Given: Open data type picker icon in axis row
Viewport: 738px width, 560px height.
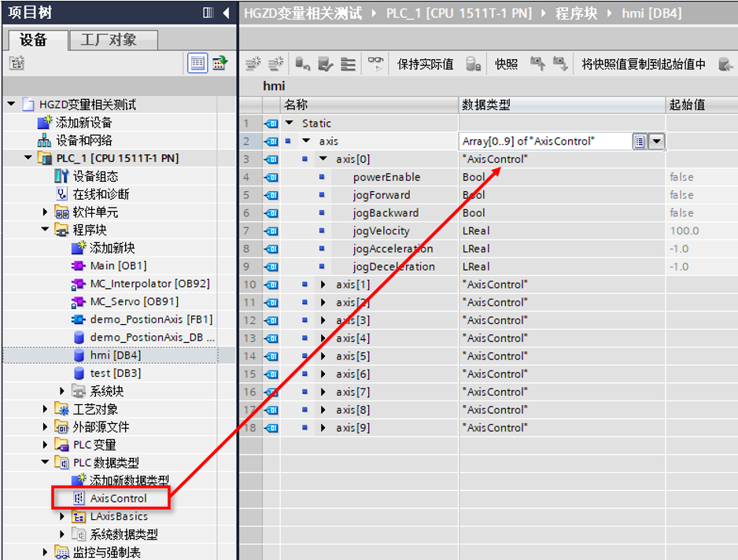Looking at the screenshot, I should 640,142.
